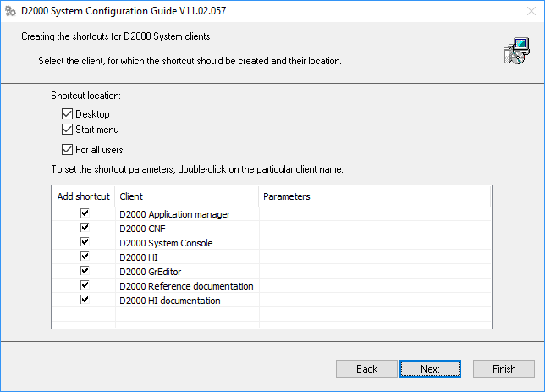Click the Add shortcut column header

coord(84,196)
